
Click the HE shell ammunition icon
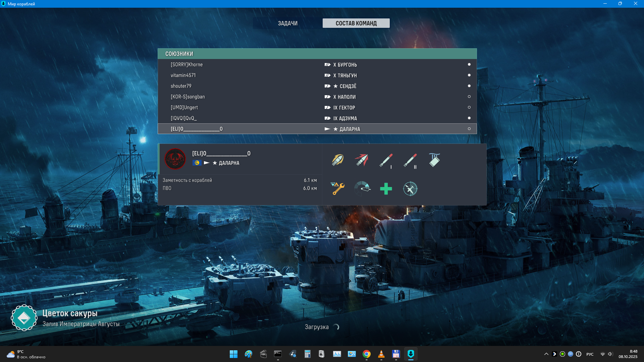pos(337,160)
